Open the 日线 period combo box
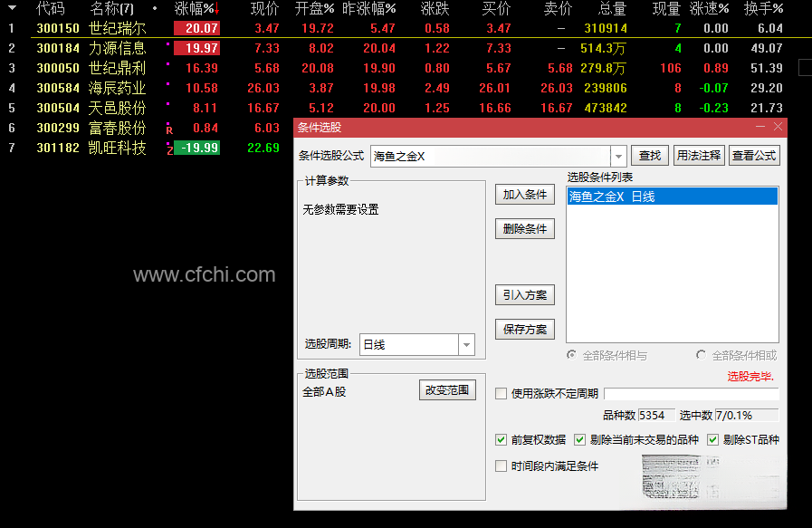The width and height of the screenshot is (812, 528). (x=417, y=344)
